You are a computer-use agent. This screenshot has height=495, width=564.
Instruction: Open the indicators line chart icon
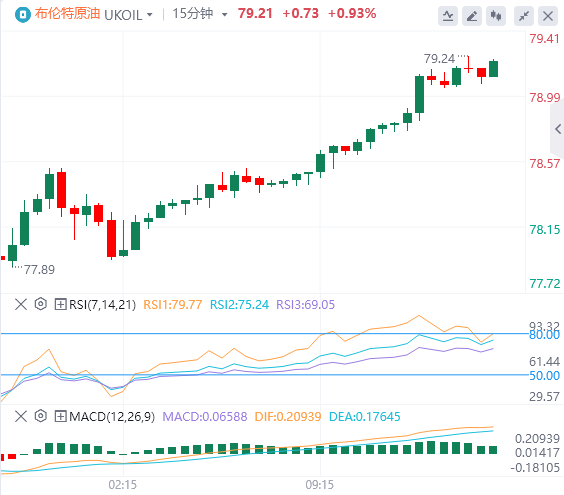448,16
